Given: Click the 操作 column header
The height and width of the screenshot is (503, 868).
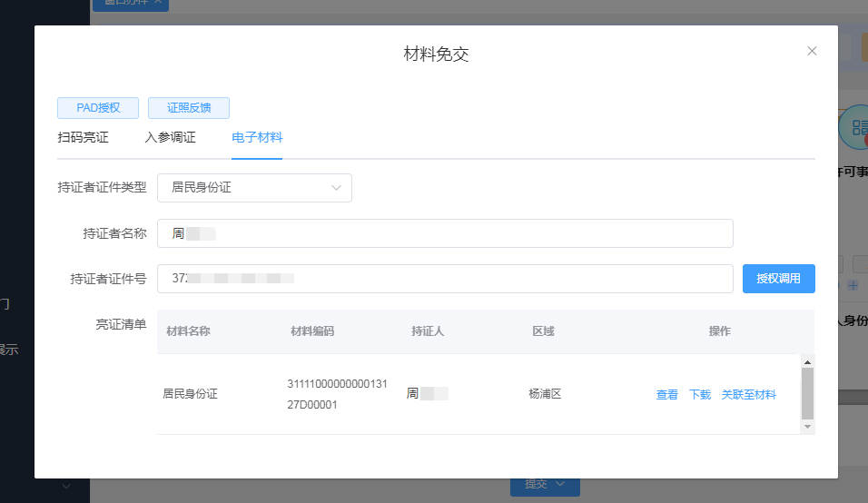Looking at the screenshot, I should (x=720, y=330).
